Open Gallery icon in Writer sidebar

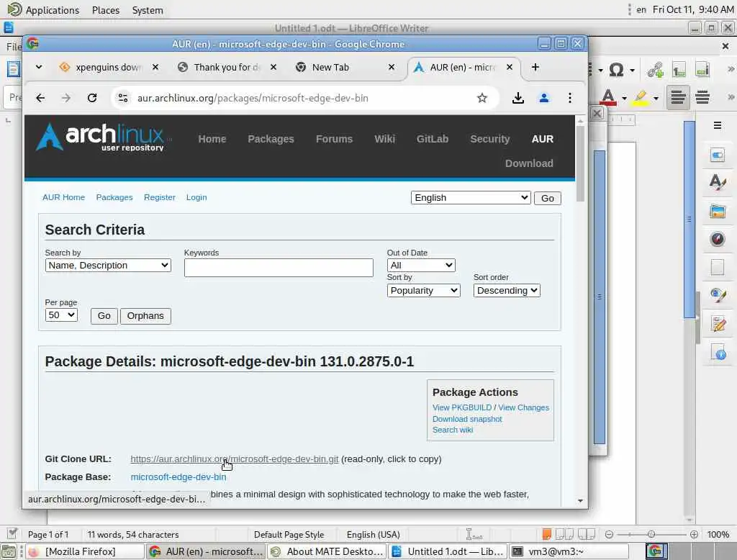718,211
